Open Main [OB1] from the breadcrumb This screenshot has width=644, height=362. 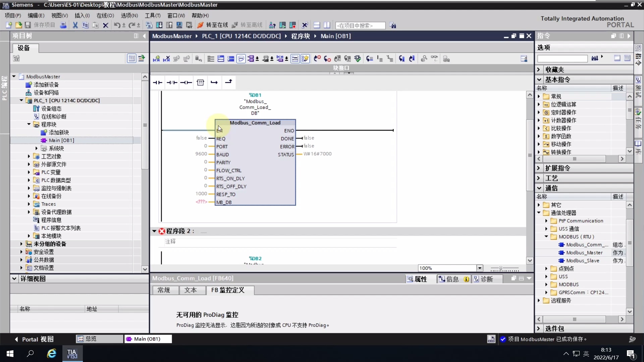[x=336, y=36]
